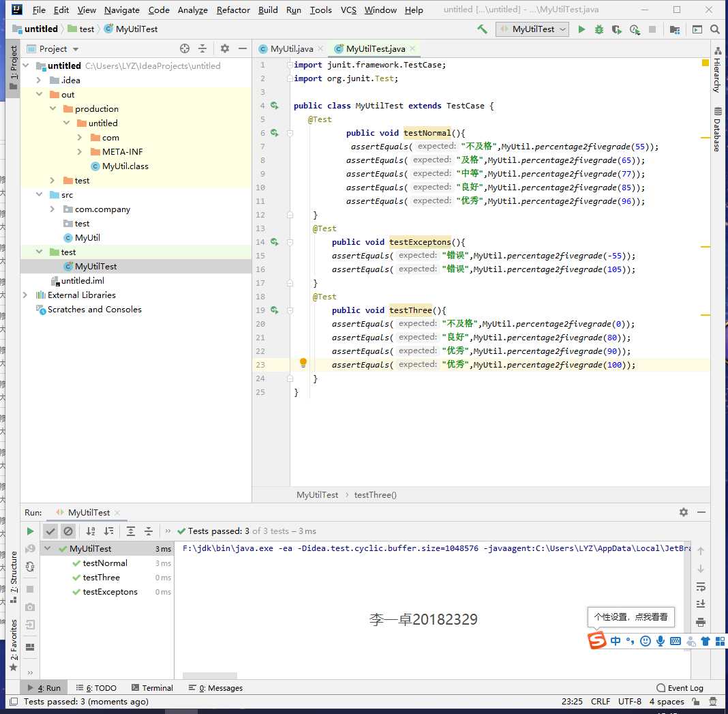The width and height of the screenshot is (728, 714).
Task: Click run gutter icon beside testNormal
Action: pos(275,133)
